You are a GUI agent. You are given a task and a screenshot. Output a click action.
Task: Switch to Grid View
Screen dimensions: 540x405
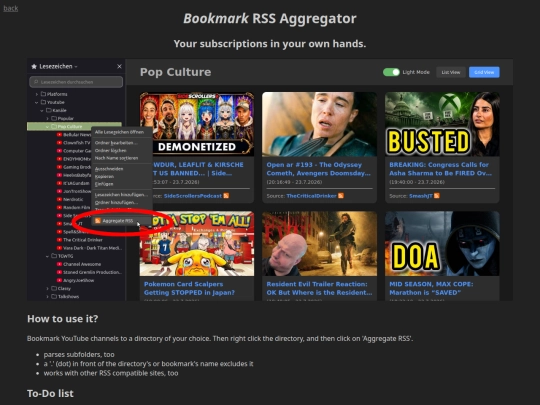tap(484, 72)
